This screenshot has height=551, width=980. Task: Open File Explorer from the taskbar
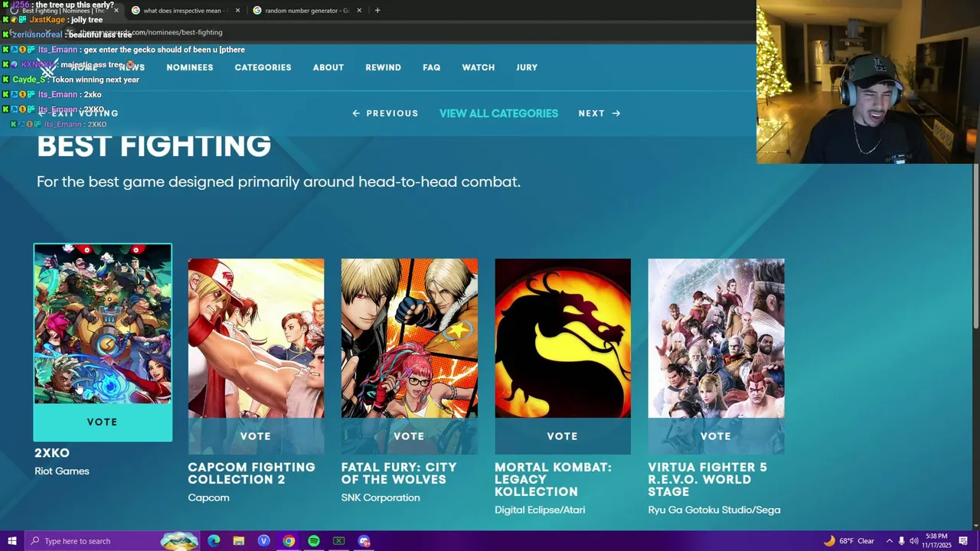239,541
